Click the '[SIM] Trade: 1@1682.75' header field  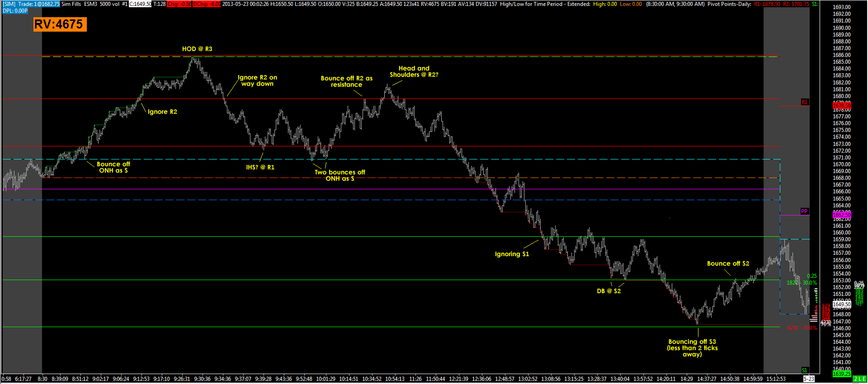[x=31, y=4]
